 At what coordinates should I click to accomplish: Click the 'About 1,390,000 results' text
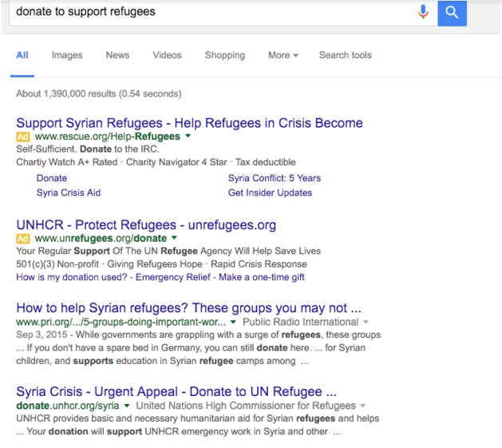coord(99,94)
